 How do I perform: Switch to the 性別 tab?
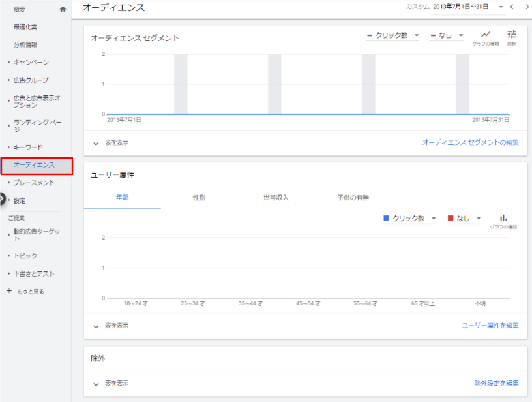tap(199, 198)
